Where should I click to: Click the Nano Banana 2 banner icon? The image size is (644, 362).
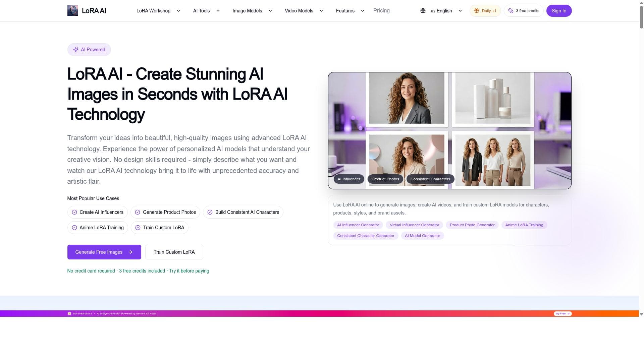pos(69,314)
